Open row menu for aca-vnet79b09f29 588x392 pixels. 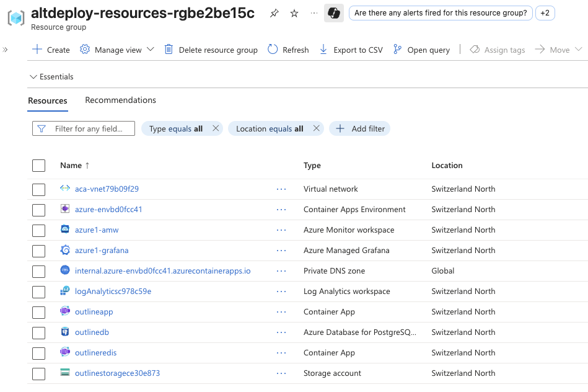281,189
